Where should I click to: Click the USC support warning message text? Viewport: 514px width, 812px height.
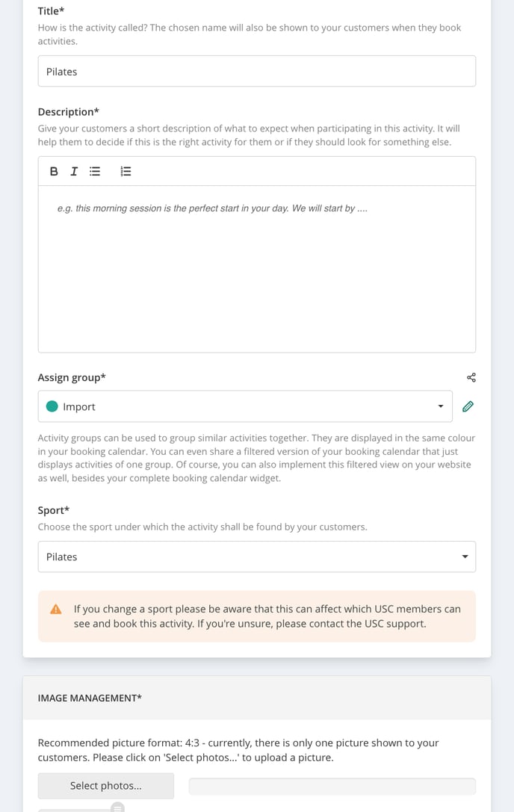267,616
